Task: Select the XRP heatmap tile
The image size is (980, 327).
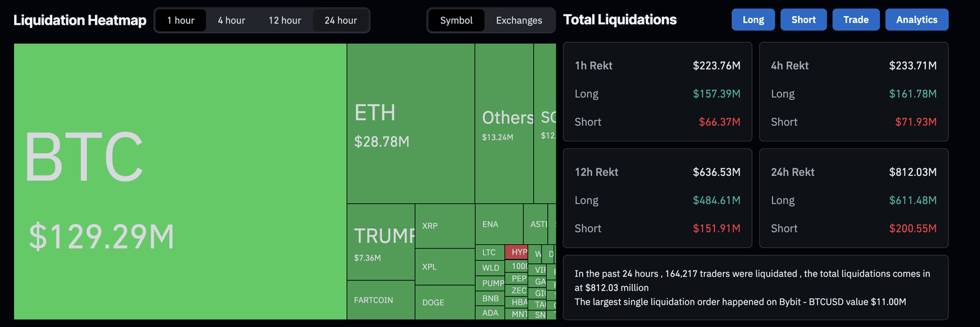Action: pyautogui.click(x=445, y=226)
